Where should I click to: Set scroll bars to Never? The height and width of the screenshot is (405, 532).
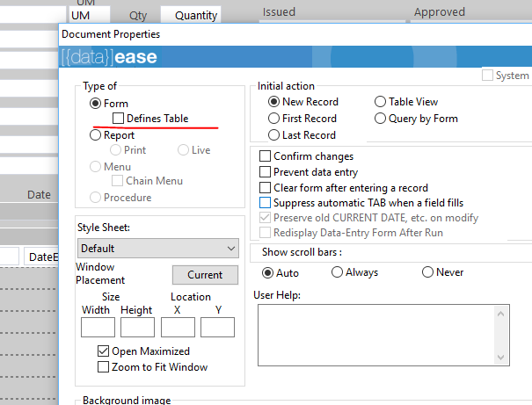[427, 271]
